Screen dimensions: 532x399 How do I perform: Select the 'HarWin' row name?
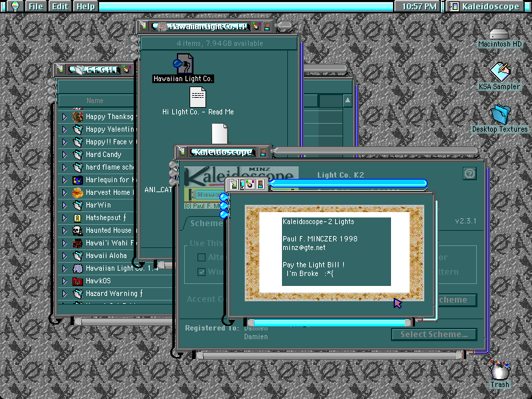(98, 205)
